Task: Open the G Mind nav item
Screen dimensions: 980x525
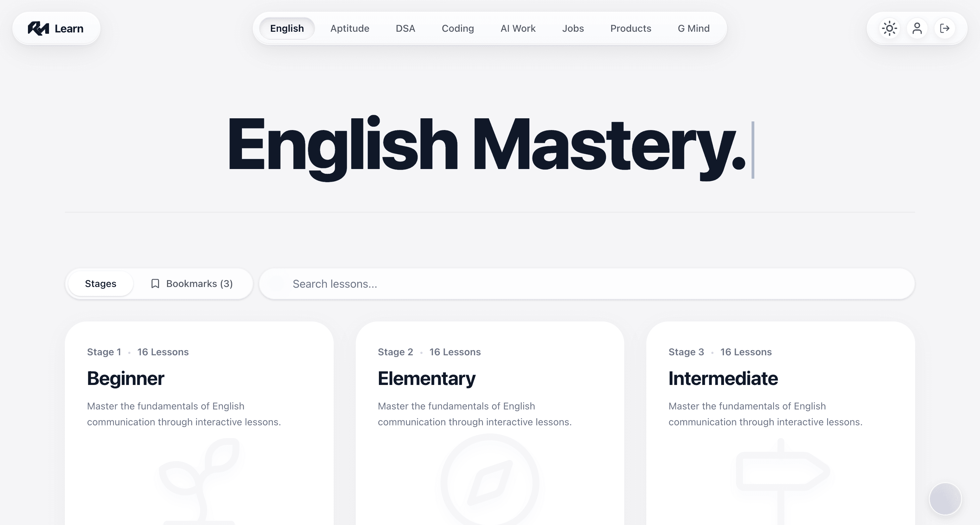Action: click(x=694, y=29)
